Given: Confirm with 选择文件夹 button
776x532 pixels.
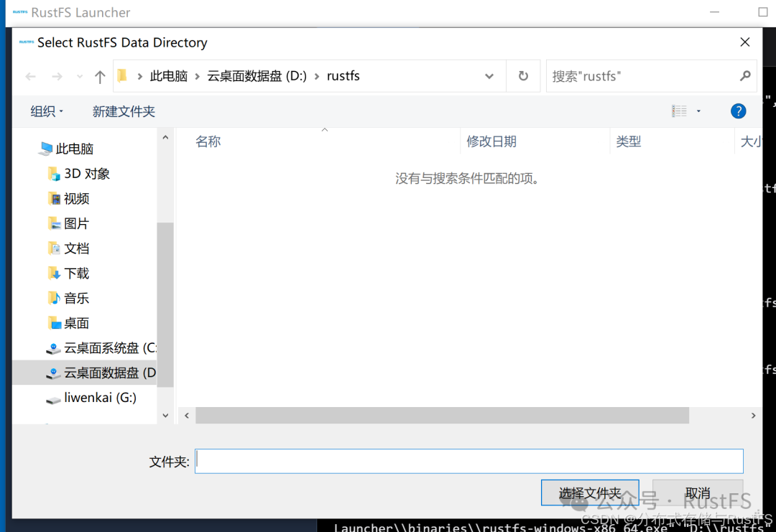Looking at the screenshot, I should point(590,493).
